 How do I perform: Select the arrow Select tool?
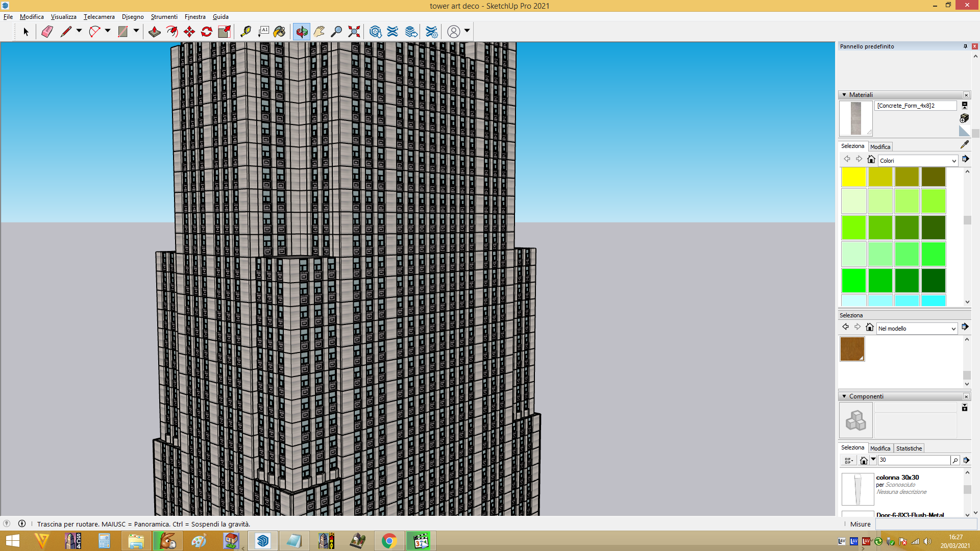pos(26,32)
